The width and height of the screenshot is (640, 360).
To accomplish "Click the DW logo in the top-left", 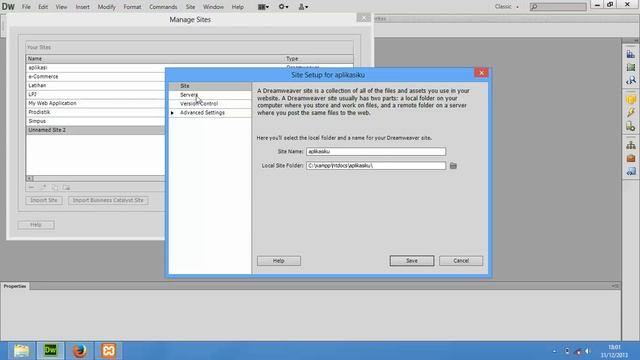I will click(x=8, y=7).
